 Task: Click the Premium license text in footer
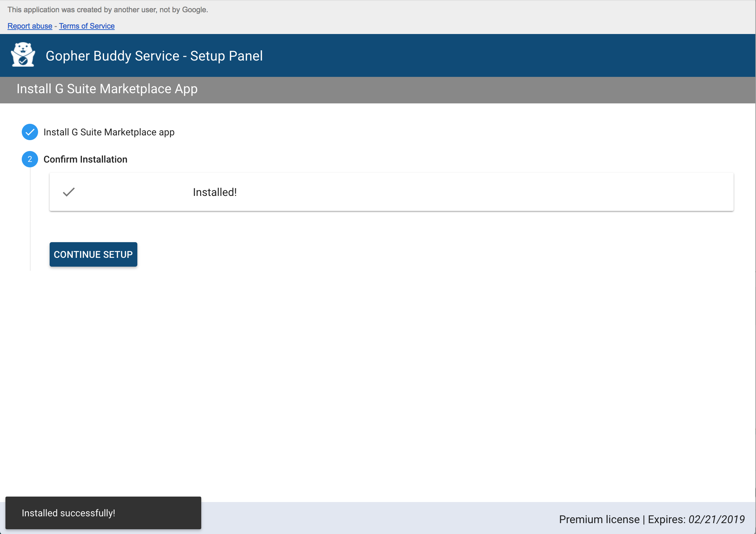click(599, 519)
